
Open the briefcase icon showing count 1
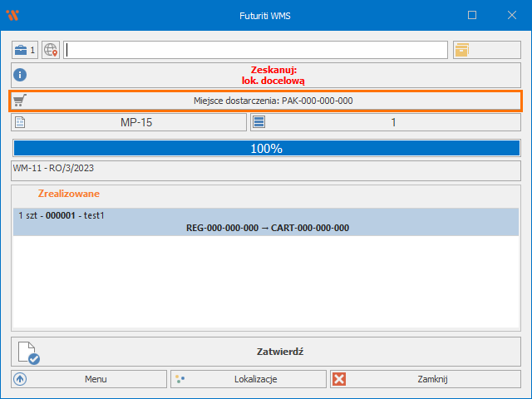25,50
